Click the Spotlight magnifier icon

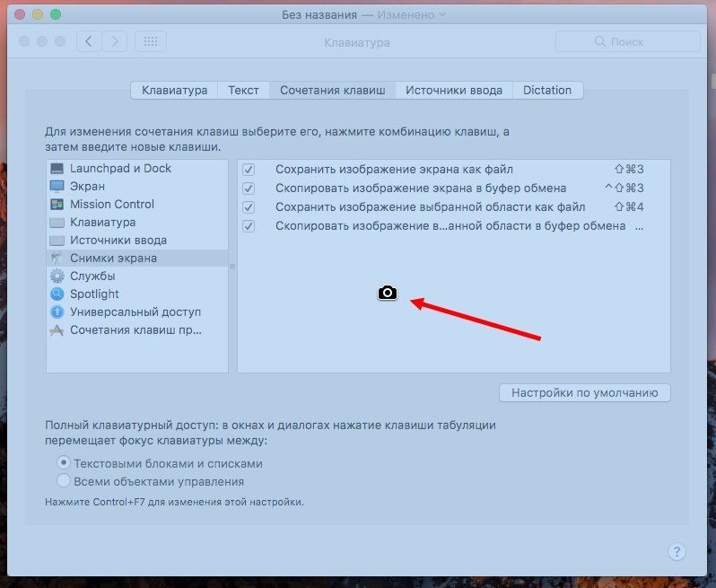pyautogui.click(x=57, y=294)
